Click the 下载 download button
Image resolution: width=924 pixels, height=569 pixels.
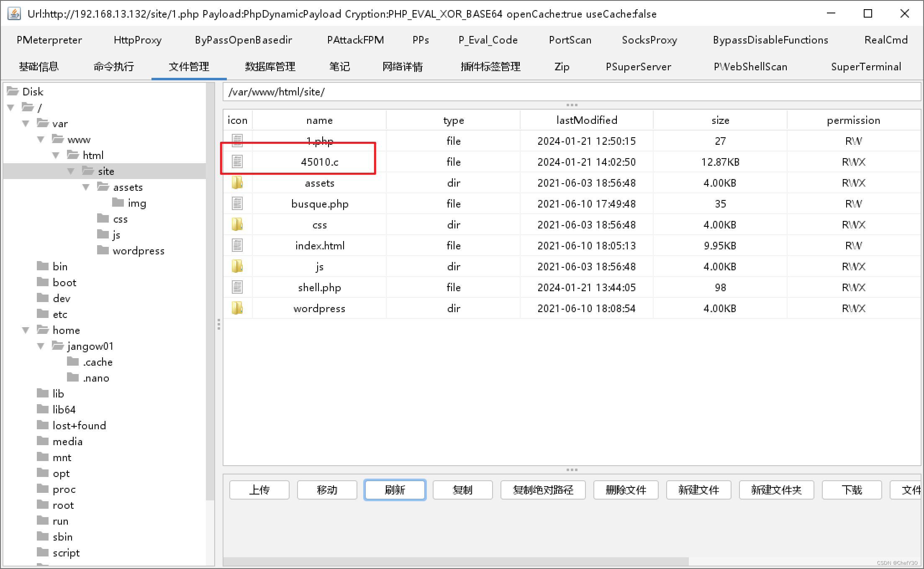(x=851, y=490)
